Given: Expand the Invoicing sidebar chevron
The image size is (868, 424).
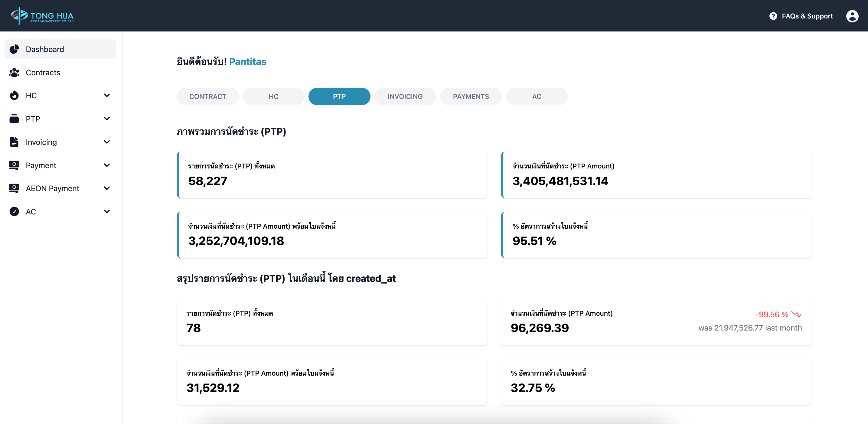Looking at the screenshot, I should coord(107,142).
